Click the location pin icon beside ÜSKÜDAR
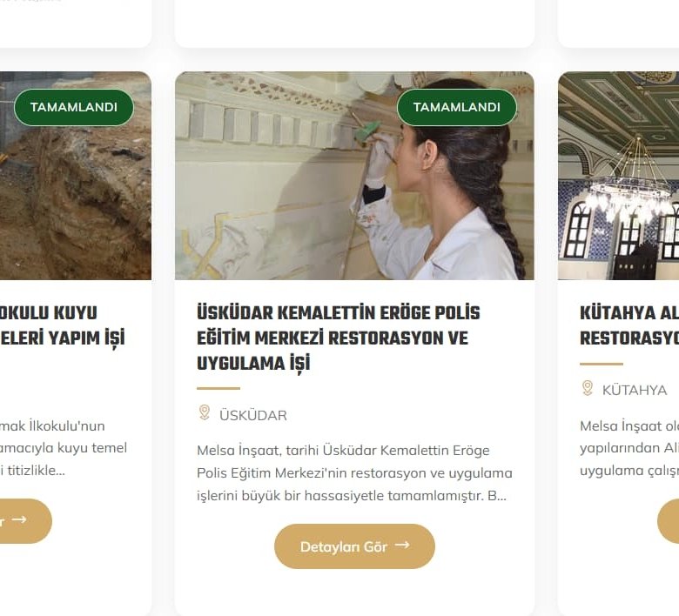 [x=204, y=412]
